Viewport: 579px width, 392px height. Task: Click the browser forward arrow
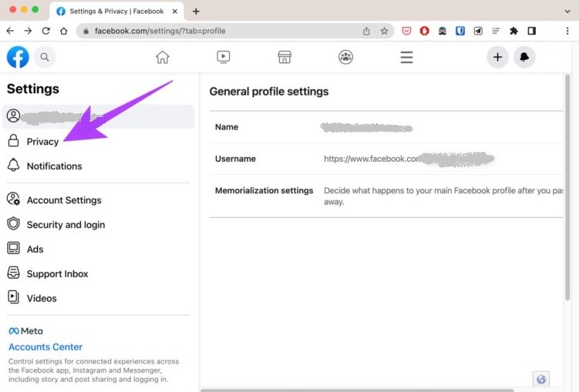pyautogui.click(x=28, y=31)
